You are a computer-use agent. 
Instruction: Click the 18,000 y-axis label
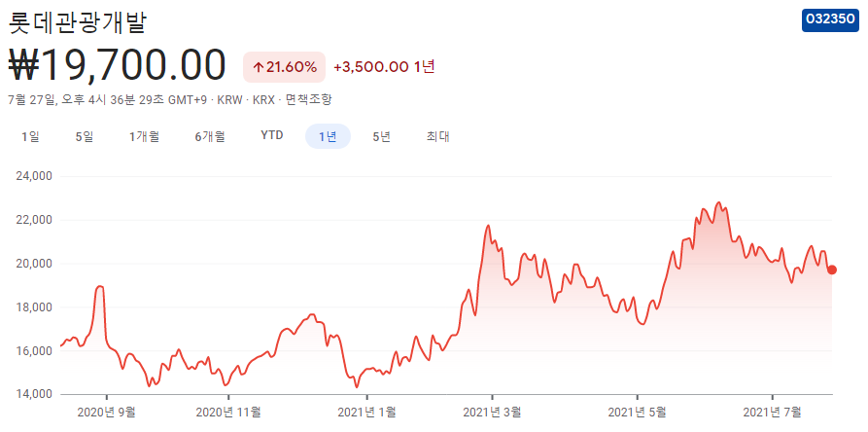[35, 307]
